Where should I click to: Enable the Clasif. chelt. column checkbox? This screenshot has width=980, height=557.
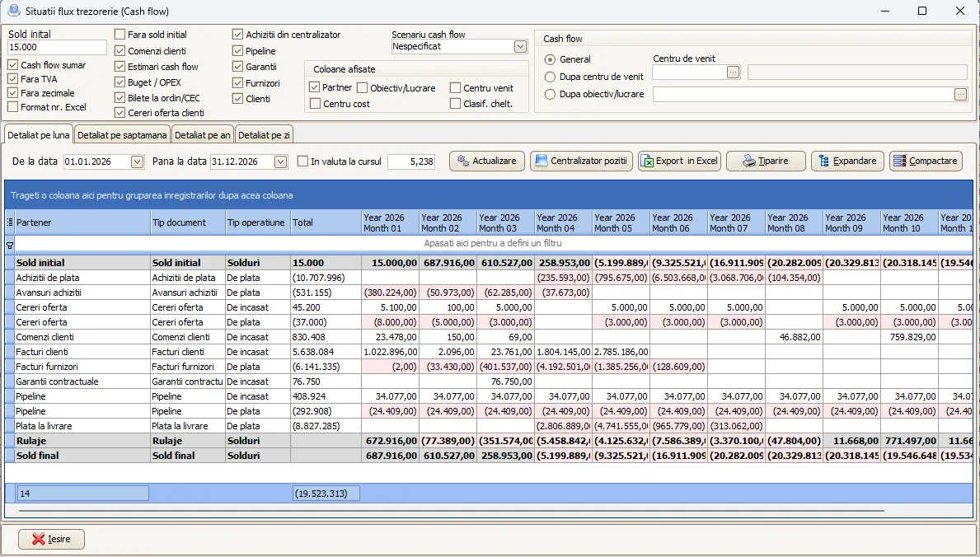[456, 103]
